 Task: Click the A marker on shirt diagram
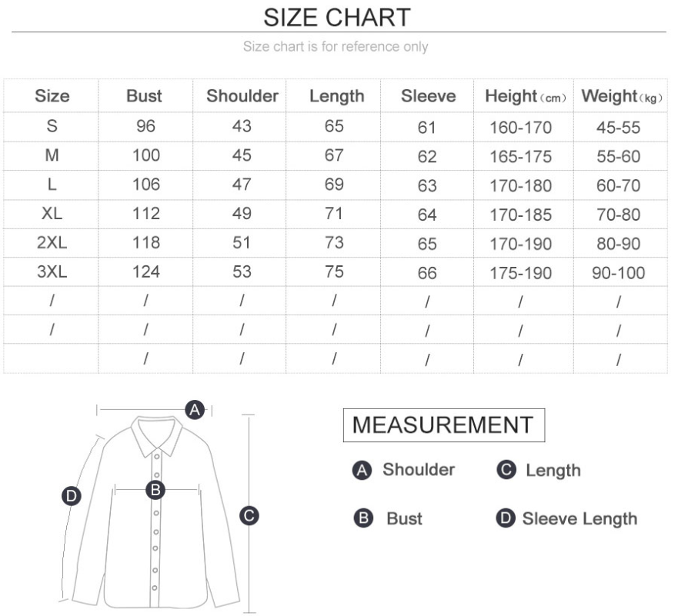195,410
